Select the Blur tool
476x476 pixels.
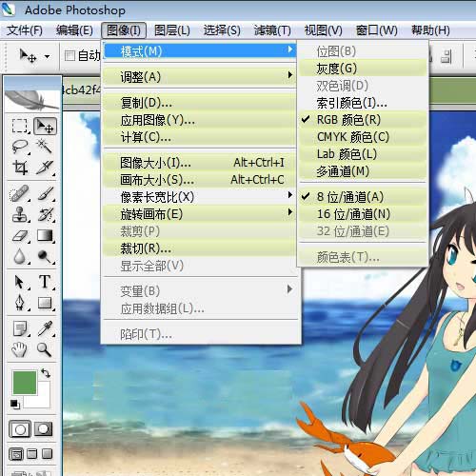coord(20,256)
